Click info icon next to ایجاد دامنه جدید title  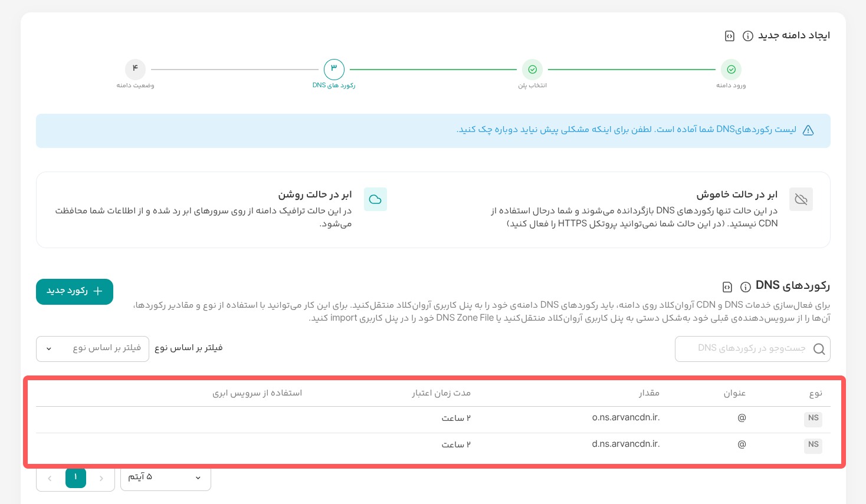747,36
